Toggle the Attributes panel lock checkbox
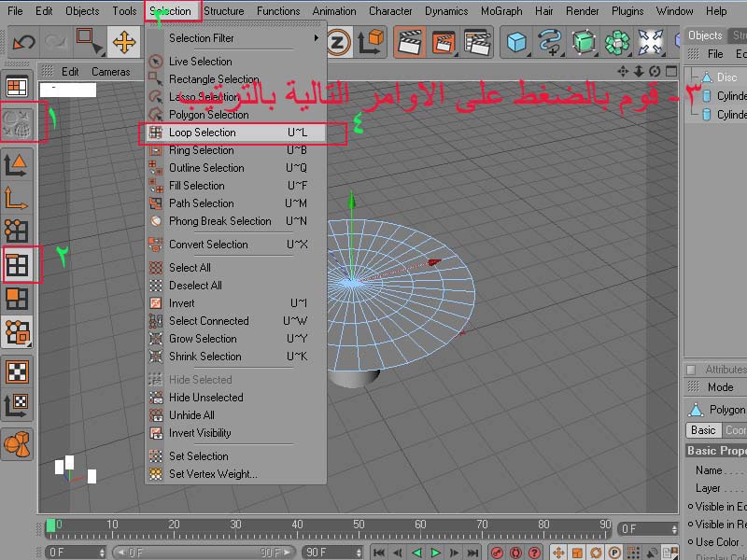This screenshot has height=560, width=747. (691, 370)
